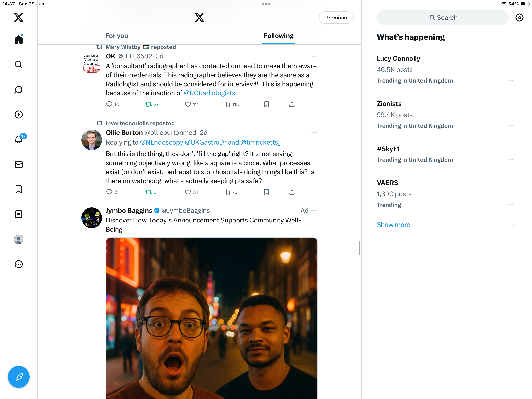Like OK's post with 111 likes

191,104
